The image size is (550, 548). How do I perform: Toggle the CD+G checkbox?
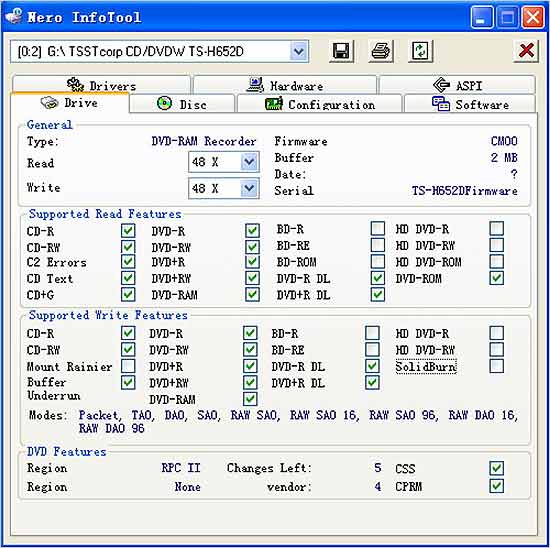[128, 294]
